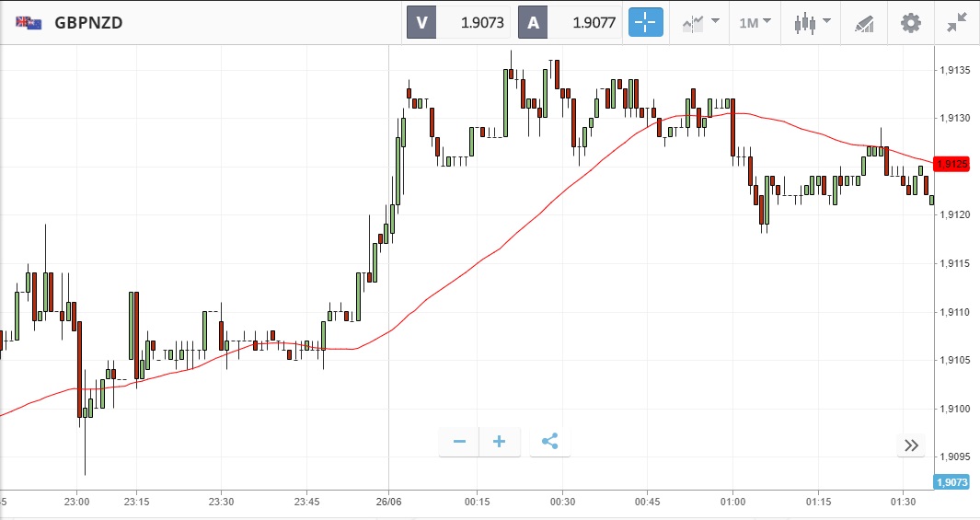Click the V sell price 1.9073 button
980x520 pixels.
[x=459, y=23]
